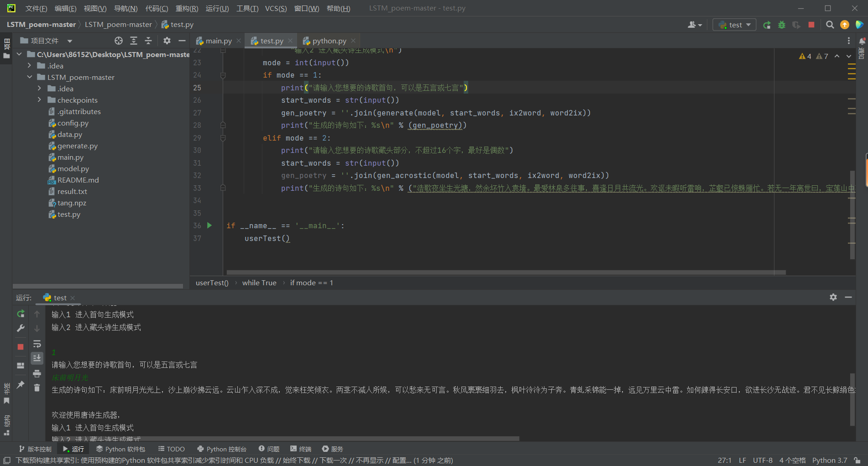868x466 pixels.
Task: Open Python 软件包 tool window
Action: pos(120,449)
